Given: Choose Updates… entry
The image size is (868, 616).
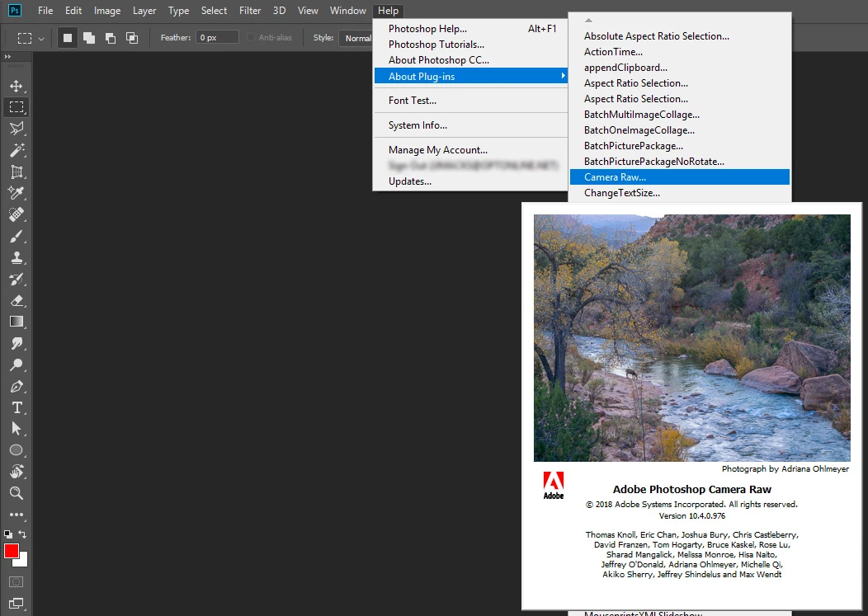Looking at the screenshot, I should (471, 181).
